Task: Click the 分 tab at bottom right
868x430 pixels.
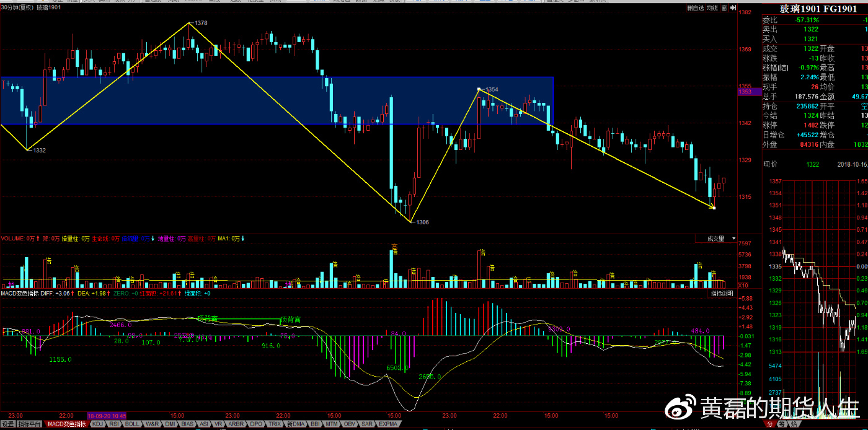Action: coord(769,424)
